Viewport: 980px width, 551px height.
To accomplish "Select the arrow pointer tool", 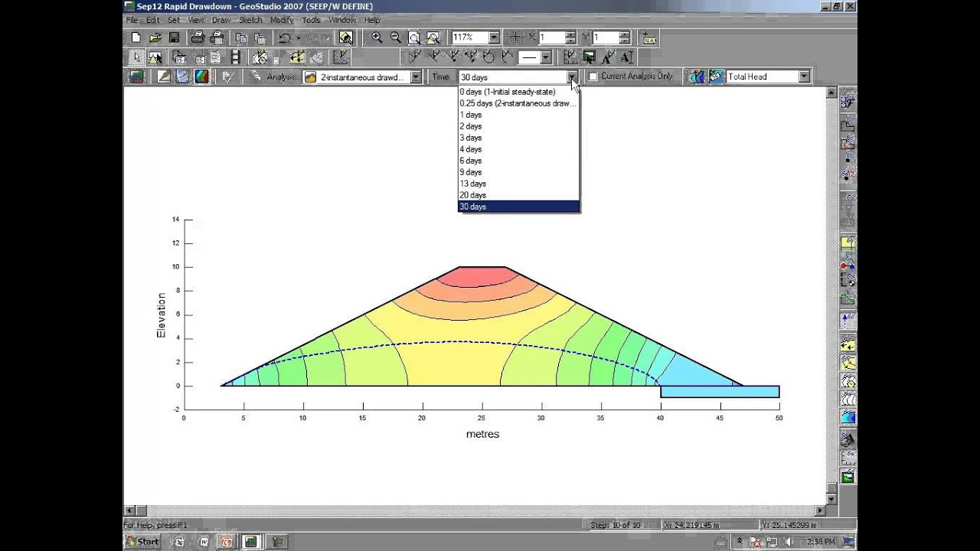I will (x=136, y=57).
